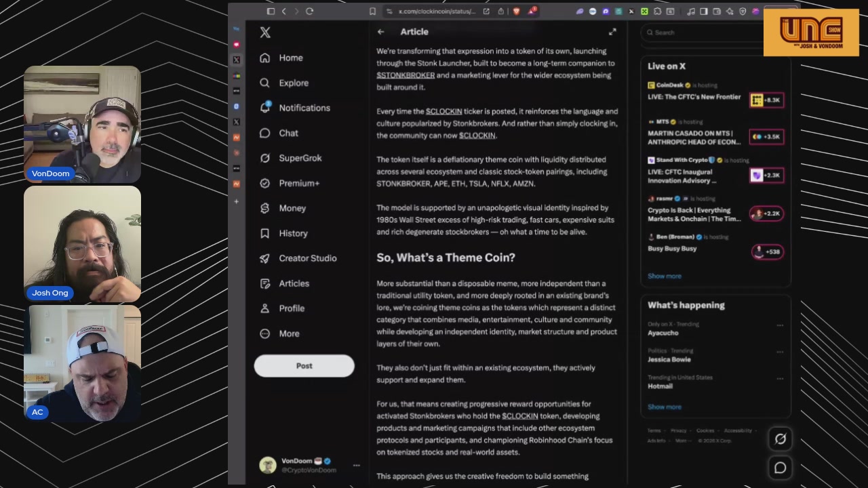Viewport: 868px width, 488px height.
Task: Click the X logo in the sidebar
Action: click(265, 33)
